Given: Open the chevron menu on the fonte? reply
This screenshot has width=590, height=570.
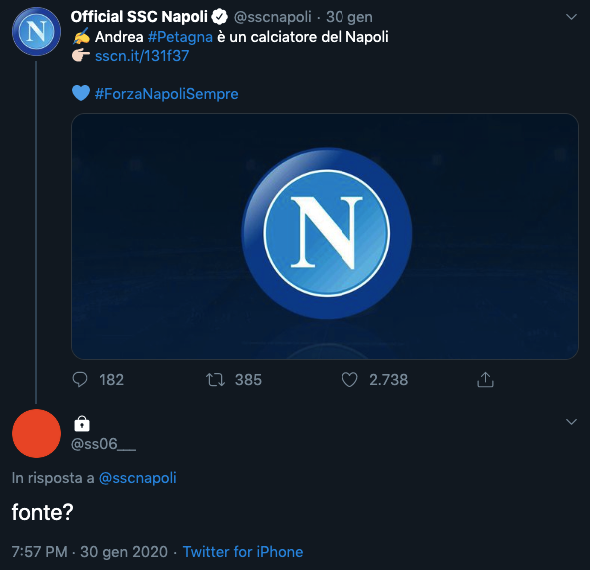Looking at the screenshot, I should click(x=571, y=422).
